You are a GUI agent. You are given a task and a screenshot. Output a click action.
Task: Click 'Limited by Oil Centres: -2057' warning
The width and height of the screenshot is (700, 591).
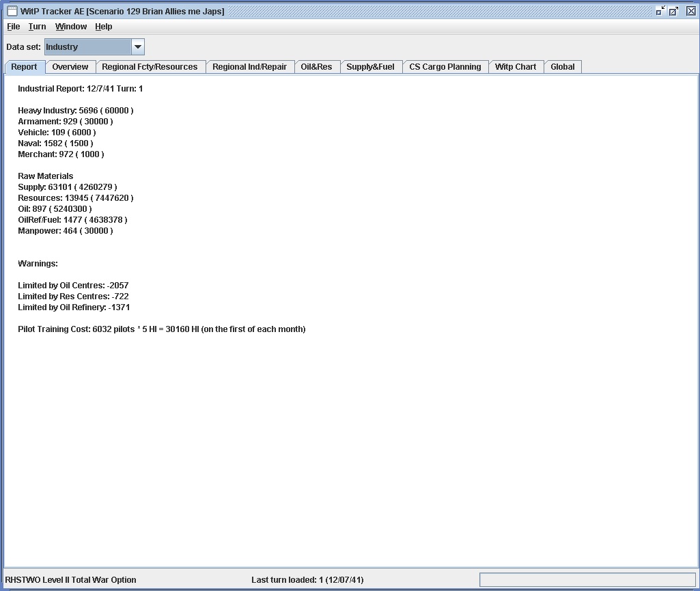click(73, 286)
